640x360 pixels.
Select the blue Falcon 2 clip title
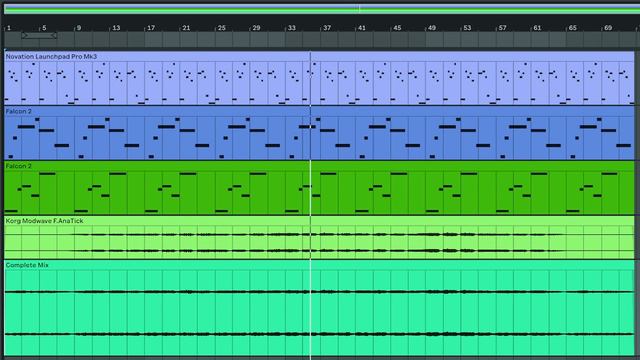(18, 111)
